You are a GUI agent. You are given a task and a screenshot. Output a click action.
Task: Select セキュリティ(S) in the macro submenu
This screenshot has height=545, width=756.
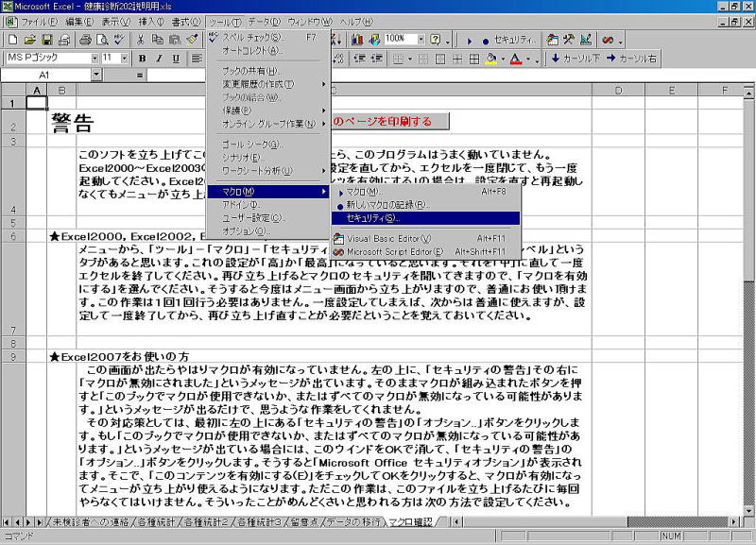tap(426, 218)
